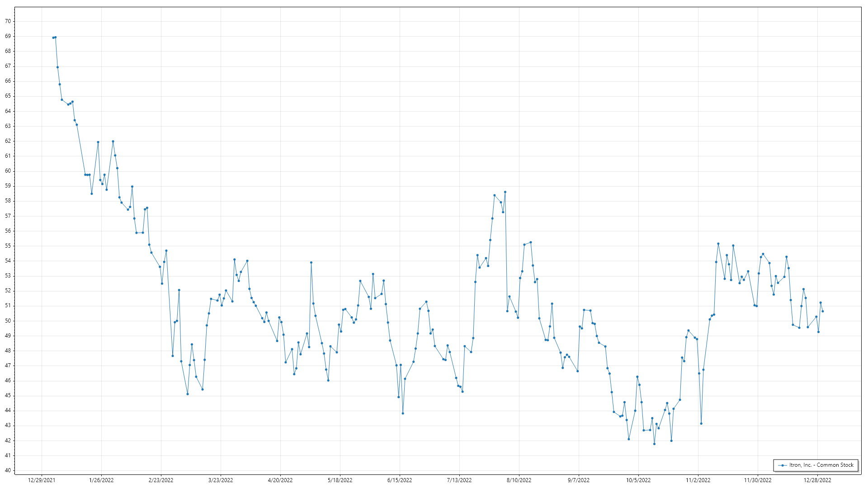This screenshot has height=488, width=868.
Task: Click the 12/29/2021 x-axis date label
Action: pos(42,480)
